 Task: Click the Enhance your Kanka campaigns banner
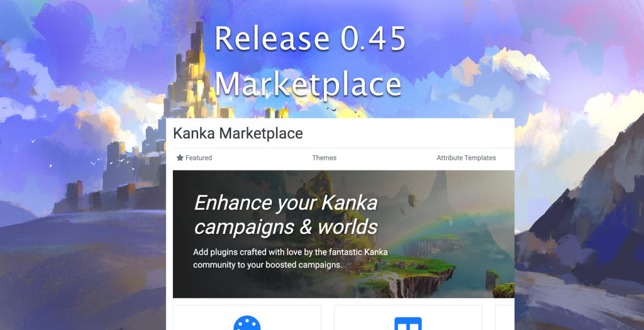click(343, 234)
